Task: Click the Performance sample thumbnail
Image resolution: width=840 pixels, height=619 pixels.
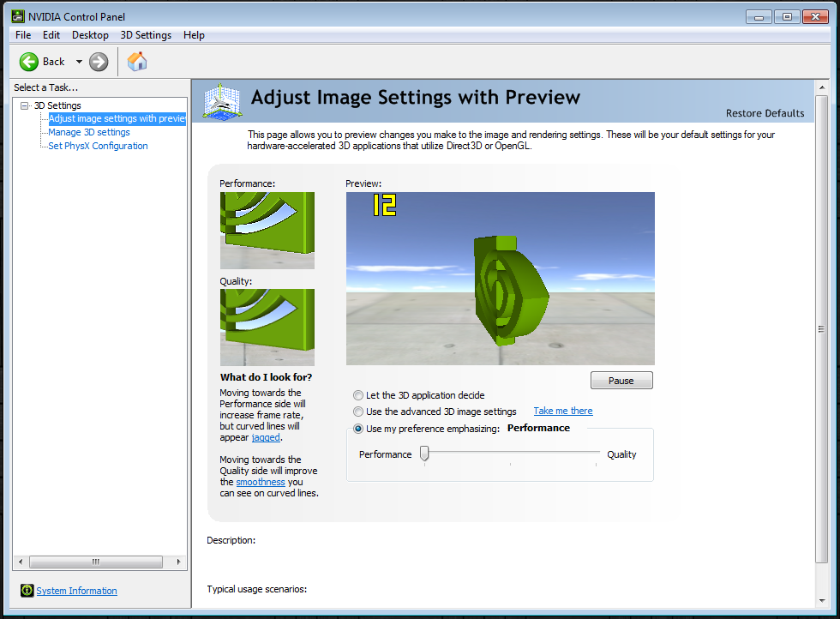Action: 267,231
